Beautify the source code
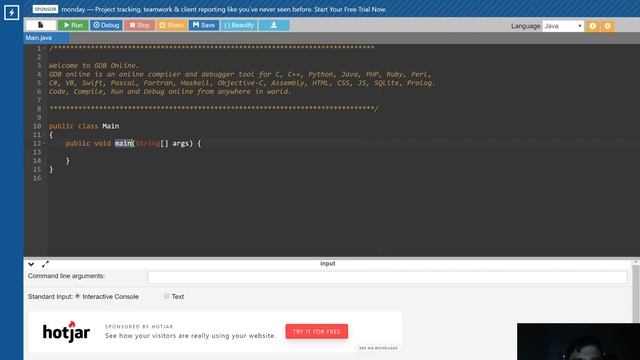The image size is (640, 360). (x=239, y=25)
